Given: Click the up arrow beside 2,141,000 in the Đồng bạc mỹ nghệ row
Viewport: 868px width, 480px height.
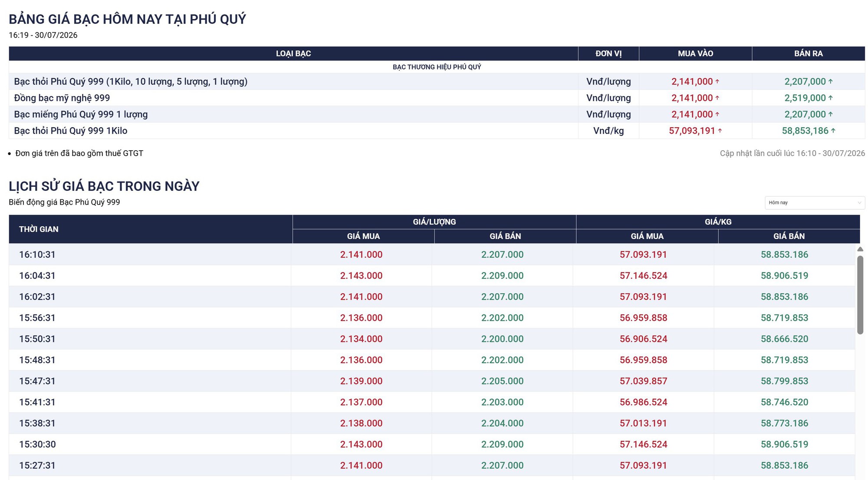Looking at the screenshot, I should point(717,98).
